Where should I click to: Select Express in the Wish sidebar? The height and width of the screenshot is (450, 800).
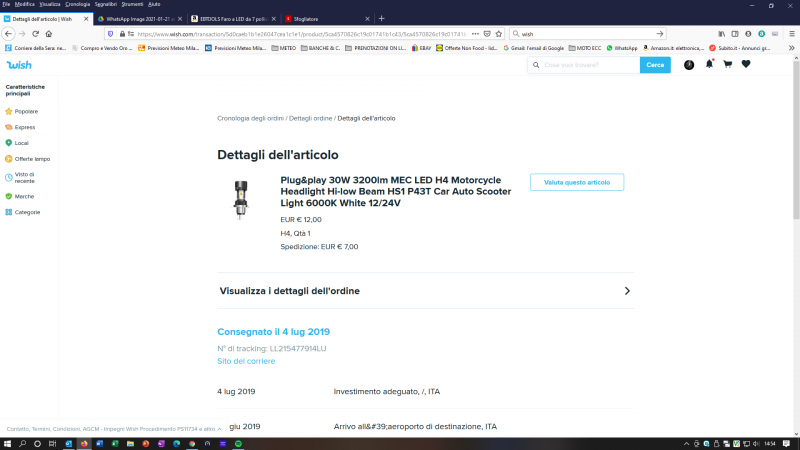[x=20, y=127]
